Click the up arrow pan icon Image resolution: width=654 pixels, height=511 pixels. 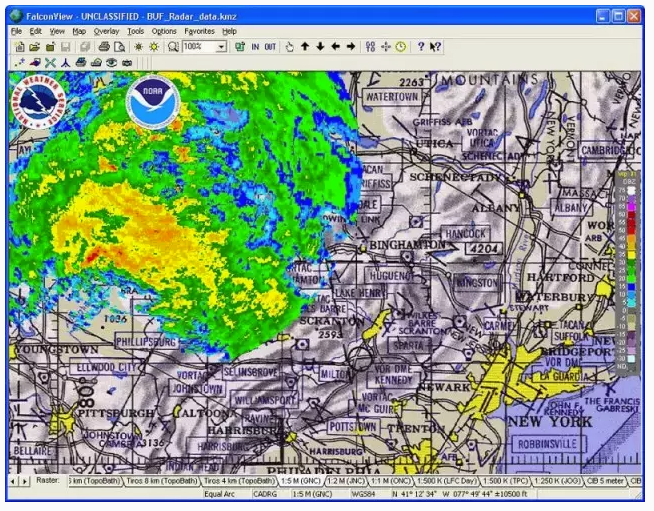pos(305,47)
